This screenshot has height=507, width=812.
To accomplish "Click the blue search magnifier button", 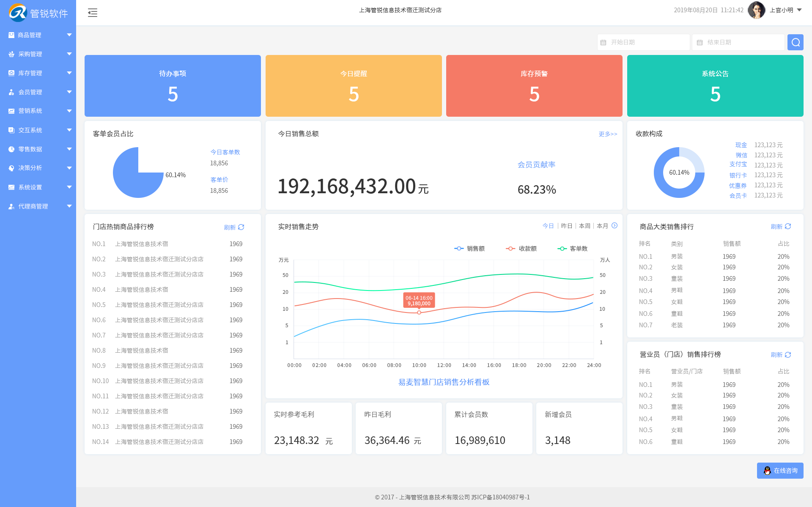I will pyautogui.click(x=795, y=42).
